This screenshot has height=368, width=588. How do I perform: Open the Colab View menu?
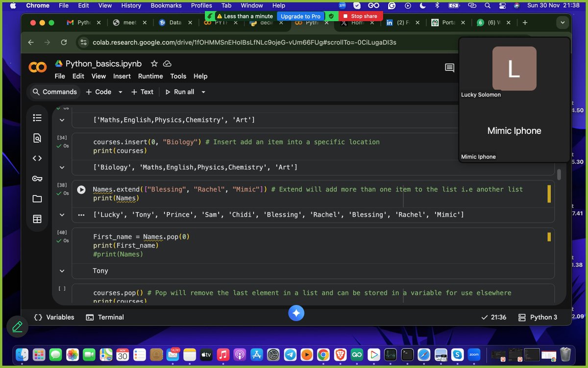(98, 76)
